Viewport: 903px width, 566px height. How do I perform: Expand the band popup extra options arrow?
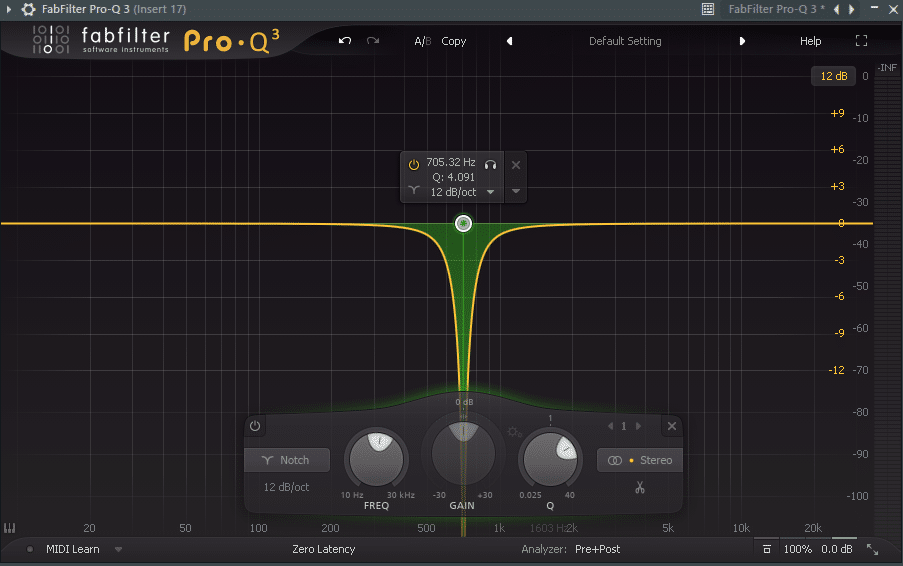coord(516,191)
